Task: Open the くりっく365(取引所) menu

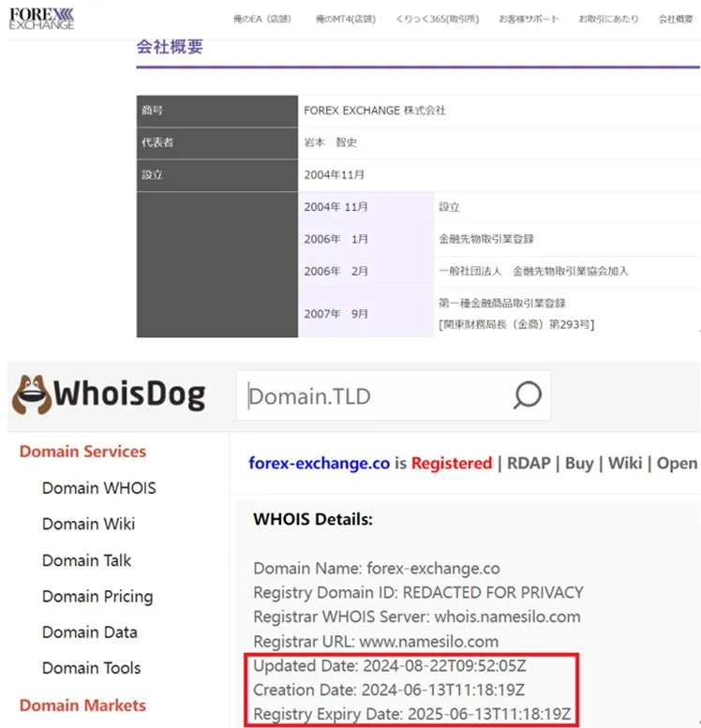Action: click(437, 19)
